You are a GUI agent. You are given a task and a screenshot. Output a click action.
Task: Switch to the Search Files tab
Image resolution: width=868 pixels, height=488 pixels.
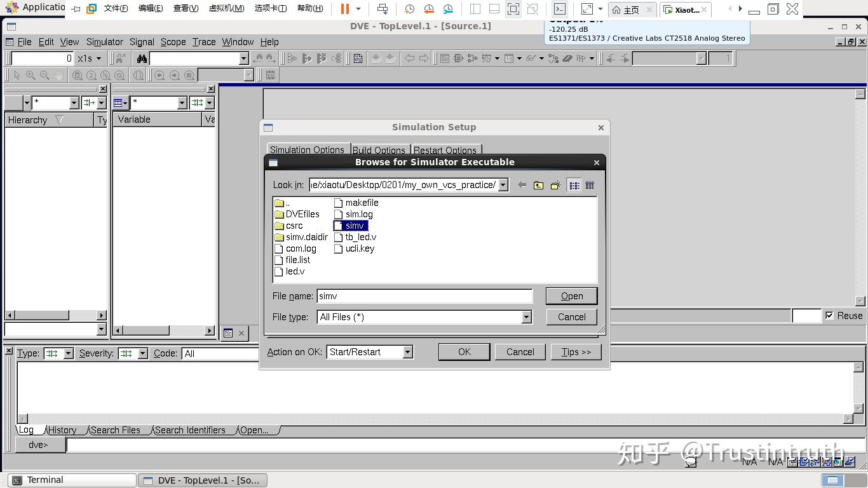115,430
